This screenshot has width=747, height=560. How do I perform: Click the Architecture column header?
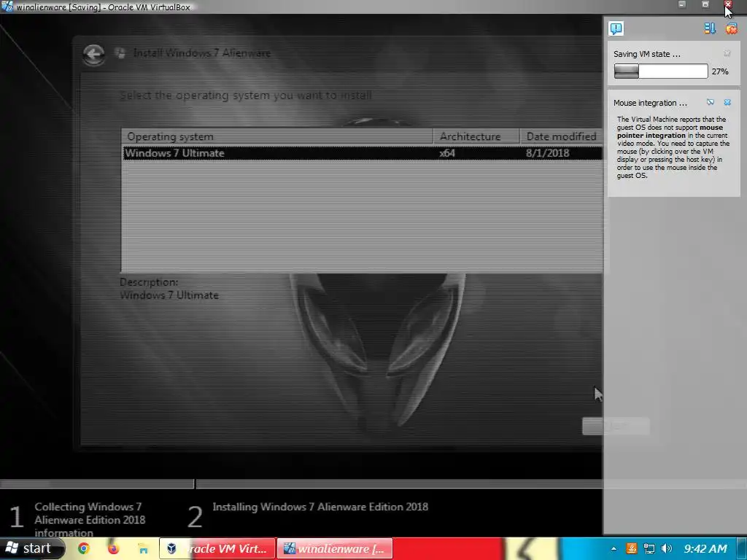[x=476, y=136]
